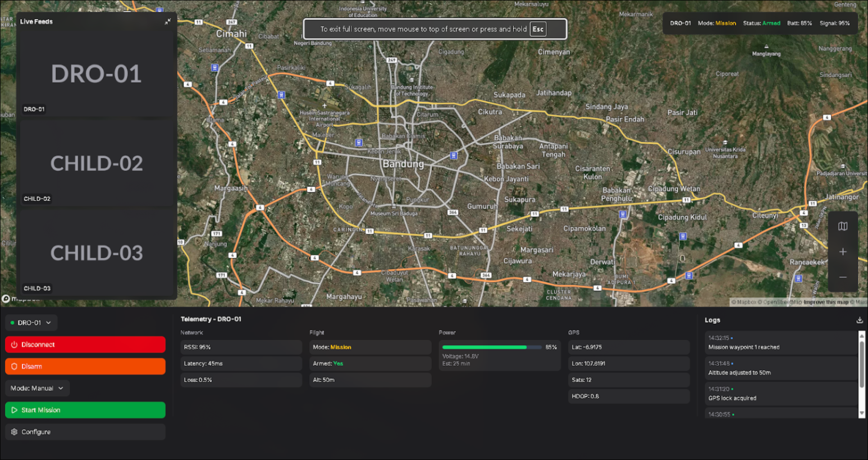Download logs using the Logs download icon
Viewport: 868px width, 460px height.
(x=859, y=320)
